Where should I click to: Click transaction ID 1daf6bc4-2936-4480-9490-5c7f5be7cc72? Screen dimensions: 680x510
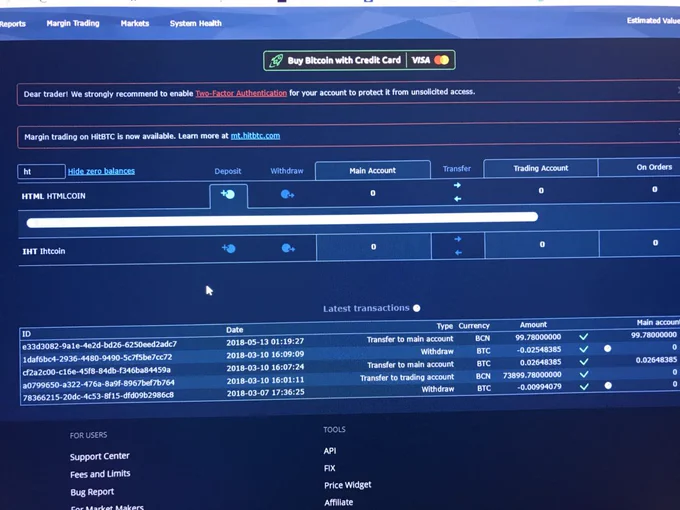97,358
